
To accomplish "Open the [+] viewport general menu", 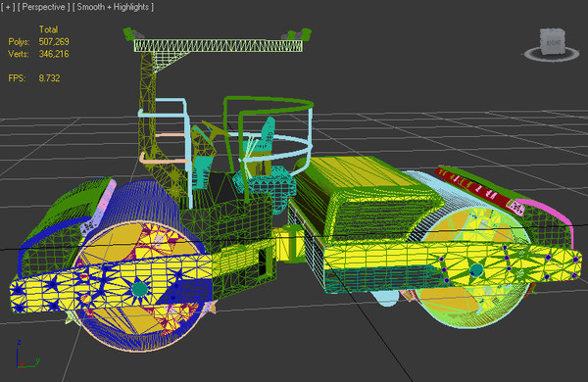I will pyautogui.click(x=8, y=7).
